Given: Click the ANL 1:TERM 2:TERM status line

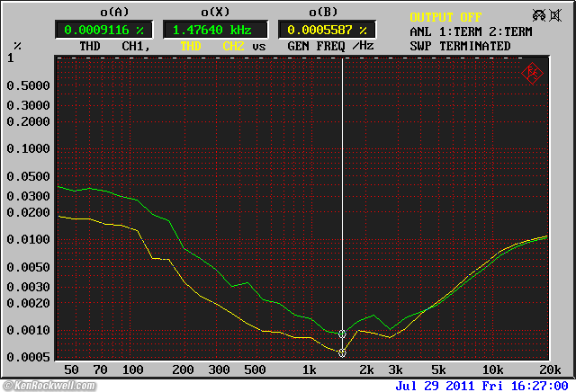Looking at the screenshot, I should [x=472, y=31].
